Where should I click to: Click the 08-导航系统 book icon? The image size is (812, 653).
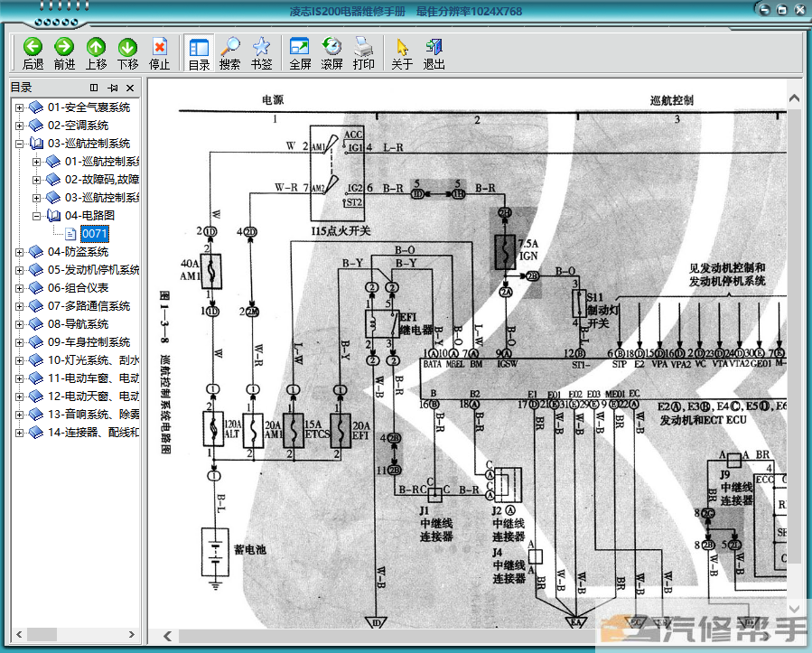pos(36,324)
